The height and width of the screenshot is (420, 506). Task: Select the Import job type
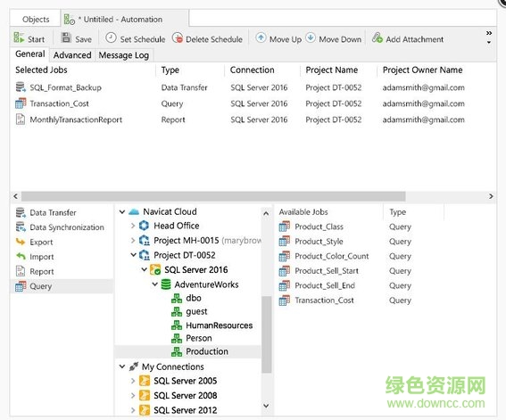35,257
